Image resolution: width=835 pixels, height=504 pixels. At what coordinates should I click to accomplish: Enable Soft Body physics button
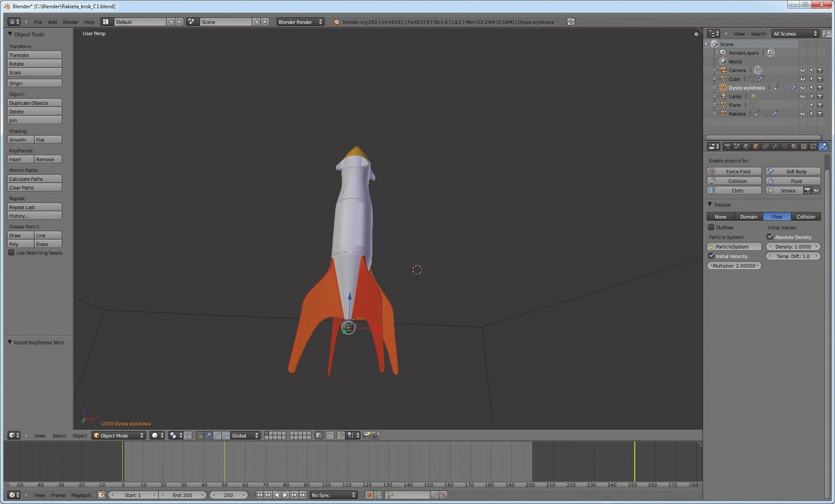coord(793,171)
